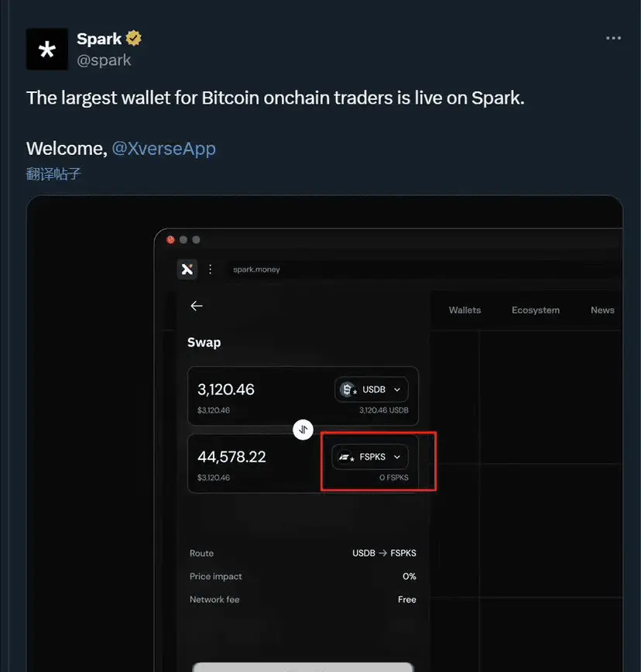Click the gold verified badge next to Spark
The width and height of the screenshot is (641, 672).
click(x=134, y=39)
